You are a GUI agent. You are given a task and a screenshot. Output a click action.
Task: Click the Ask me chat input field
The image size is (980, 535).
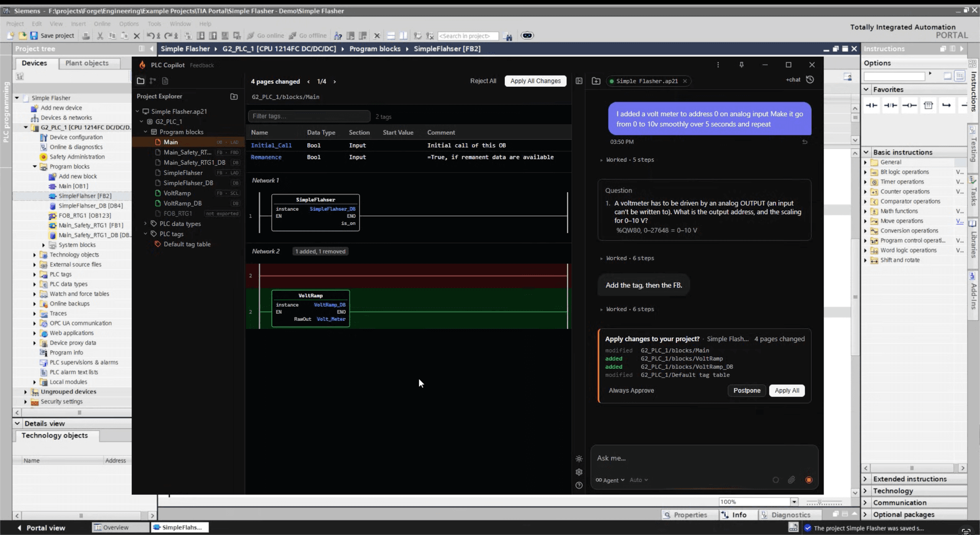[704, 458]
